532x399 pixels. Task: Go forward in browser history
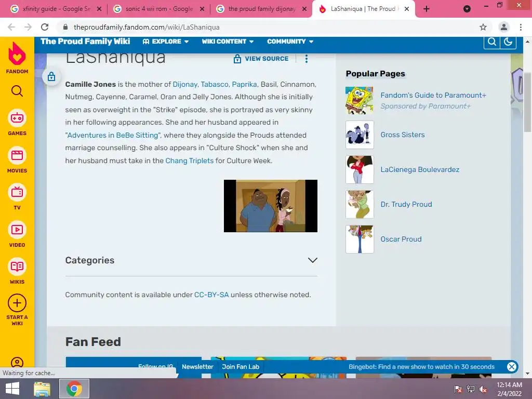28,27
